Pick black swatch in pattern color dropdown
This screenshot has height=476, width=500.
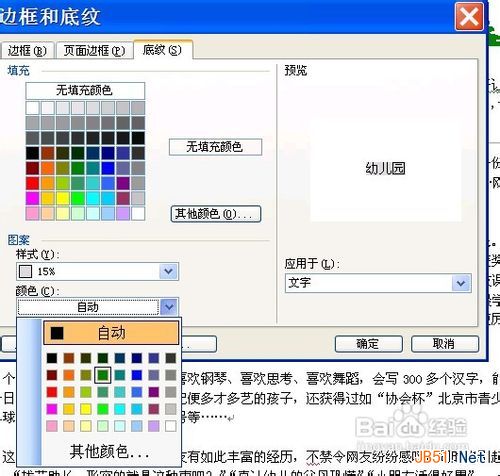[52, 358]
